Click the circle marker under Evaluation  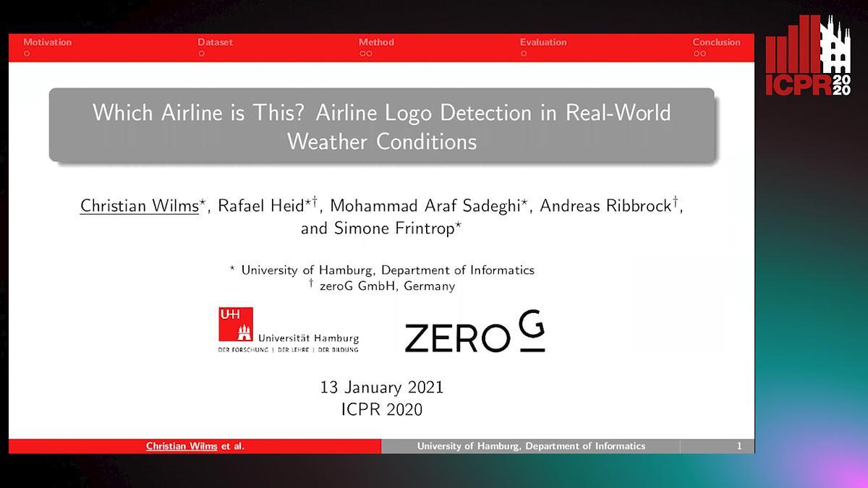click(x=523, y=53)
